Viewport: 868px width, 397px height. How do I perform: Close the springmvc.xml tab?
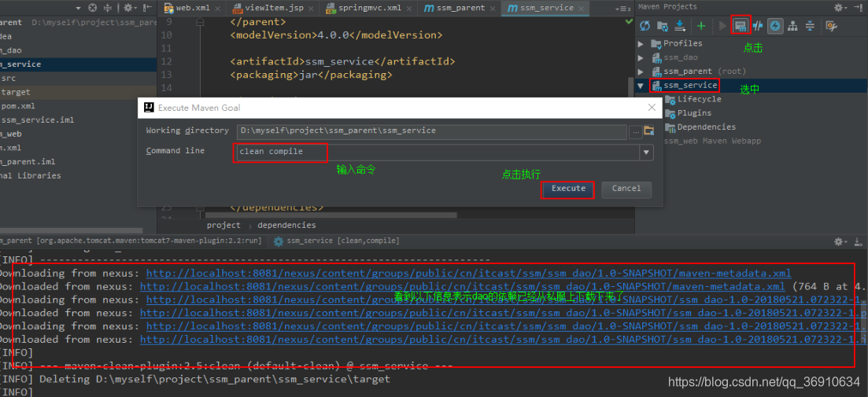pyautogui.click(x=411, y=9)
